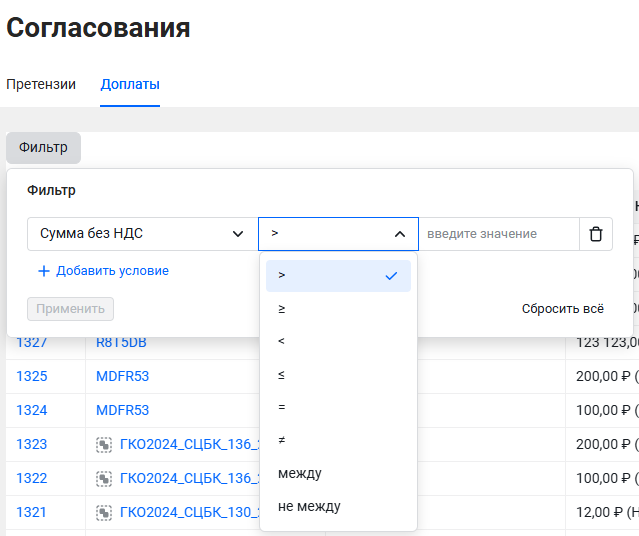The image size is (639, 536).
Task: Select the checked '>' operator option
Action: 338,275
